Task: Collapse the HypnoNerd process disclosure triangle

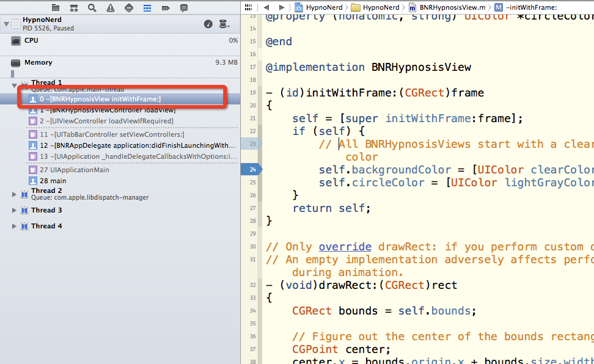Action: click(6, 24)
